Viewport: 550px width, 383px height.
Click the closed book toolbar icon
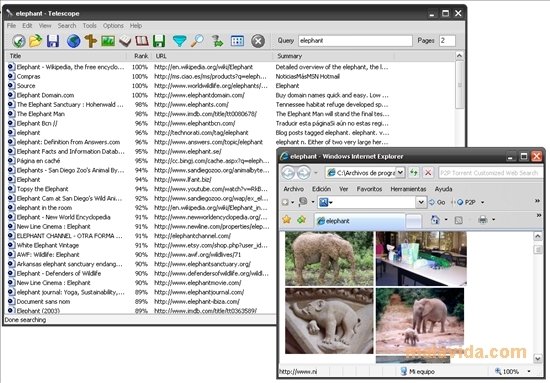[x=125, y=41]
